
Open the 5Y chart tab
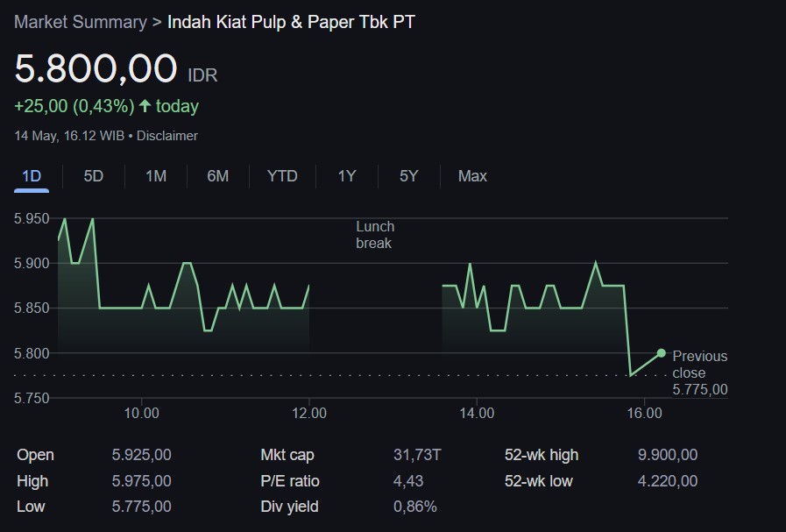click(x=408, y=176)
